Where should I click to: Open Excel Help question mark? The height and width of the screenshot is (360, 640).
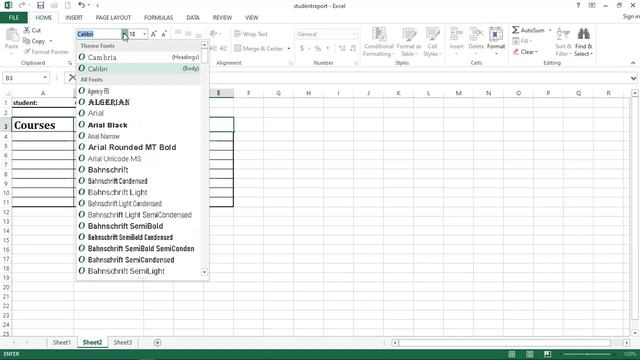[578, 5]
